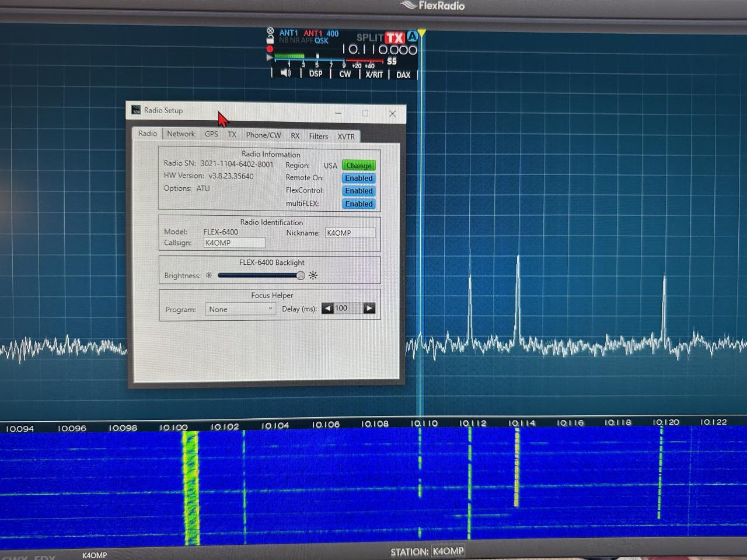
Task: Close slice A with the X circle icon
Action: [x=270, y=31]
